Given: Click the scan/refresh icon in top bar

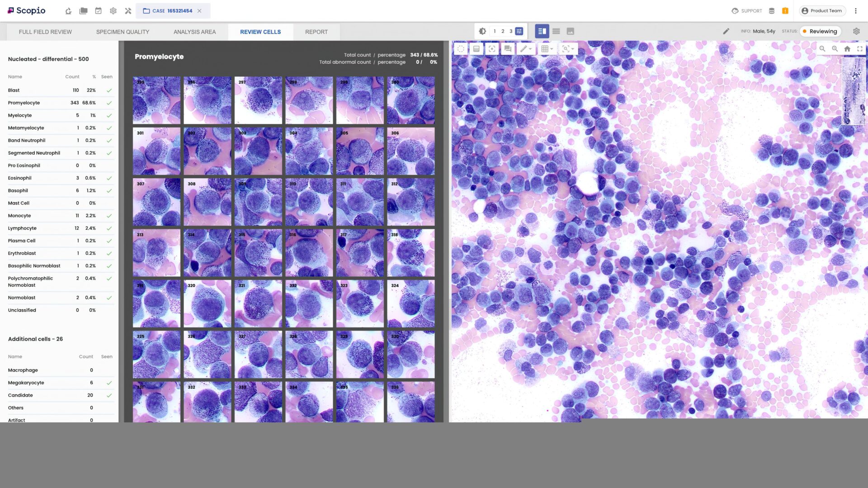Looking at the screenshot, I should [68, 11].
